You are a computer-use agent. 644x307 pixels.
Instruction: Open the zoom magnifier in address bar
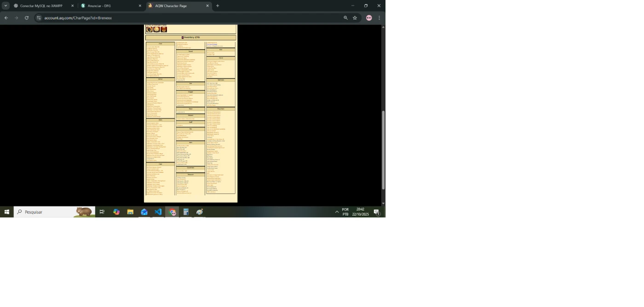point(345,18)
